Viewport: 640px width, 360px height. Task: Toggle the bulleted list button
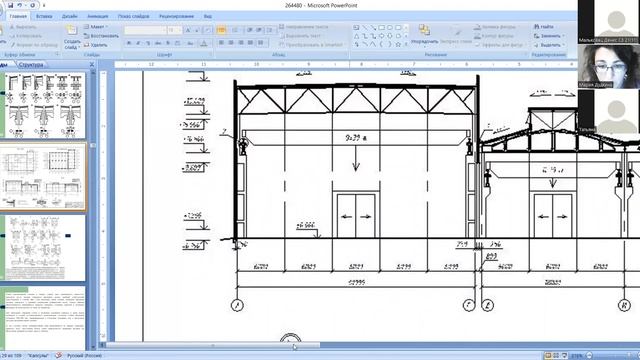pos(221,30)
